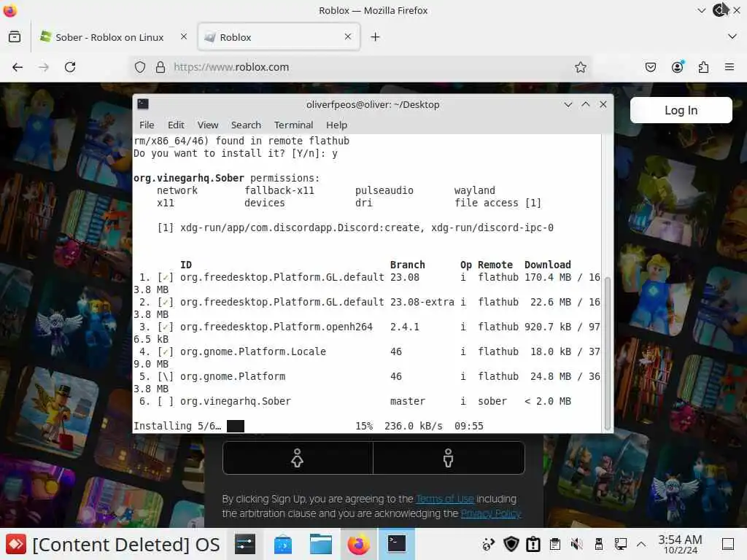Screen dimensions: 747x560
Task: Open the Firefox account icon
Action: 677,67
